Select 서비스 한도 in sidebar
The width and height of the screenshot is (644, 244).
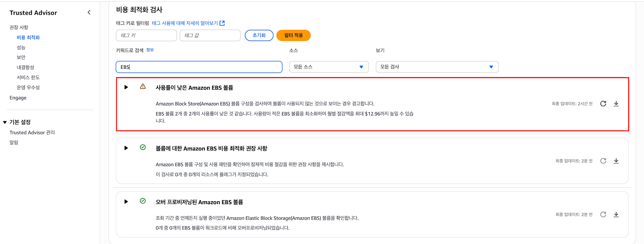[x=28, y=77]
